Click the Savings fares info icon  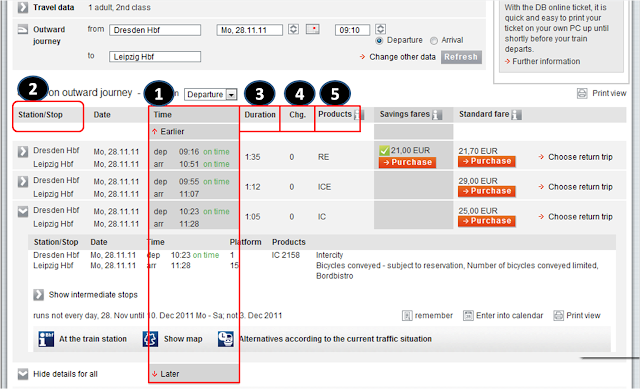(x=436, y=115)
